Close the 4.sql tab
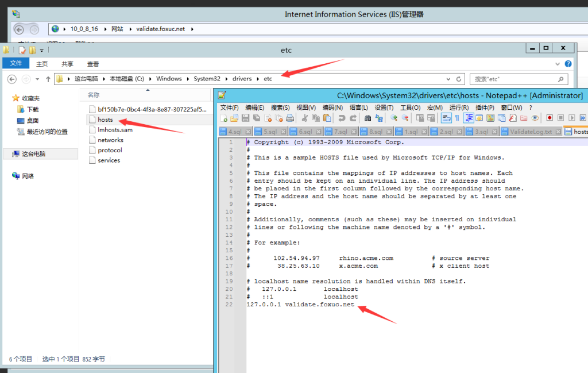 click(248, 132)
